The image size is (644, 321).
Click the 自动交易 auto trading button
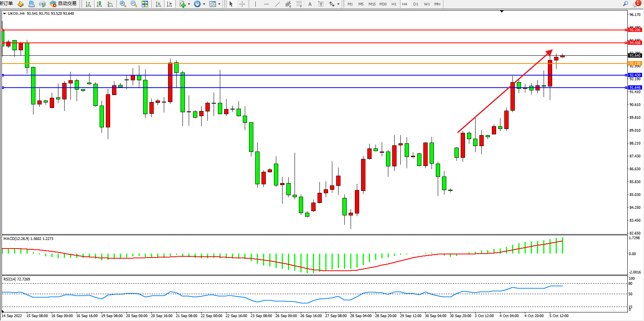click(x=63, y=4)
